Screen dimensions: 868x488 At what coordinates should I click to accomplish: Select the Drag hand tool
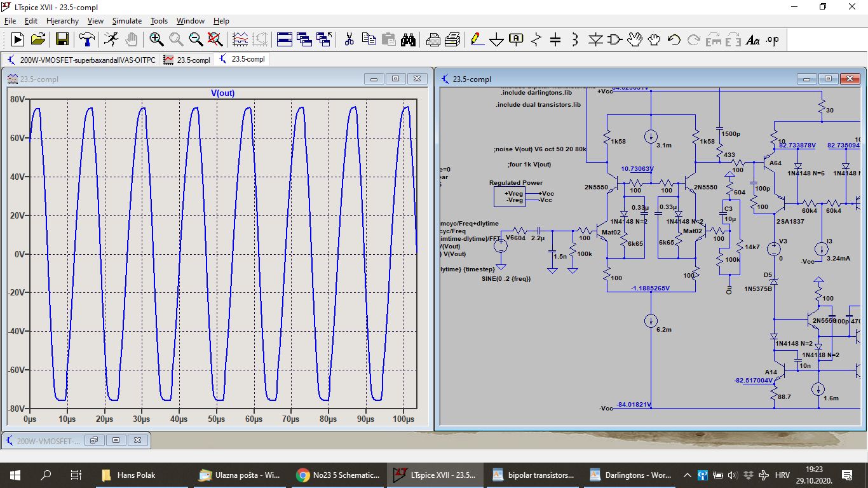coord(654,39)
